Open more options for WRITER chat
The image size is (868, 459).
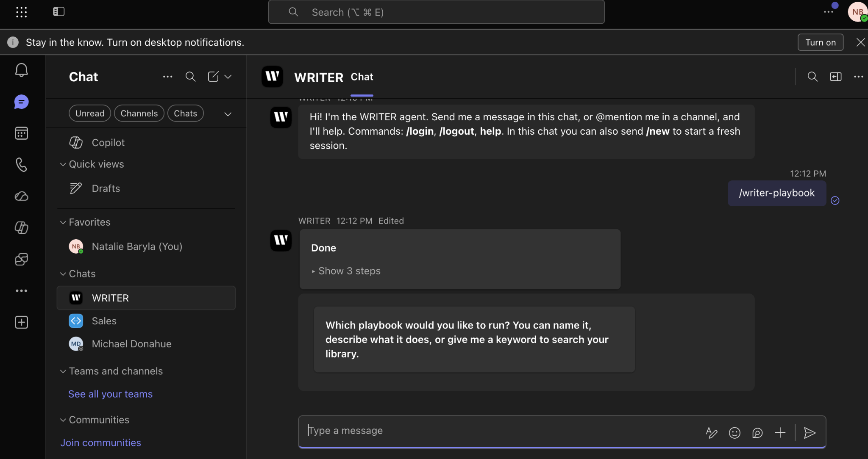(x=859, y=77)
